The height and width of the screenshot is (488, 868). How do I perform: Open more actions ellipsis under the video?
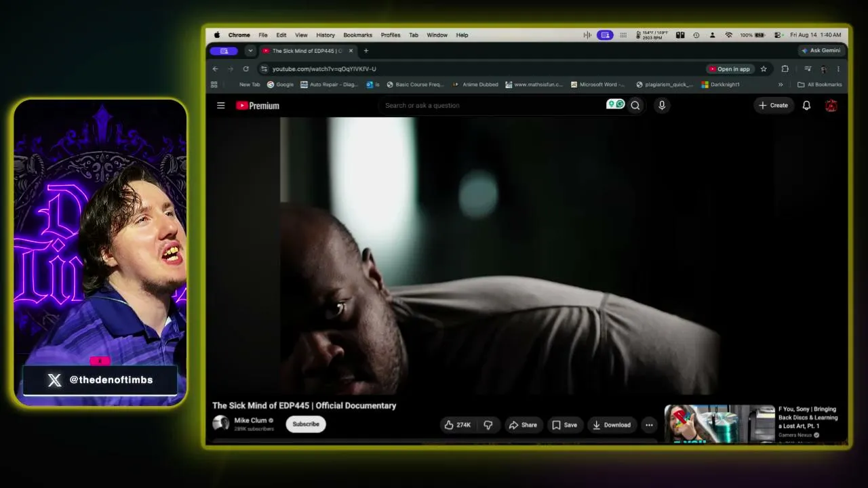click(649, 425)
